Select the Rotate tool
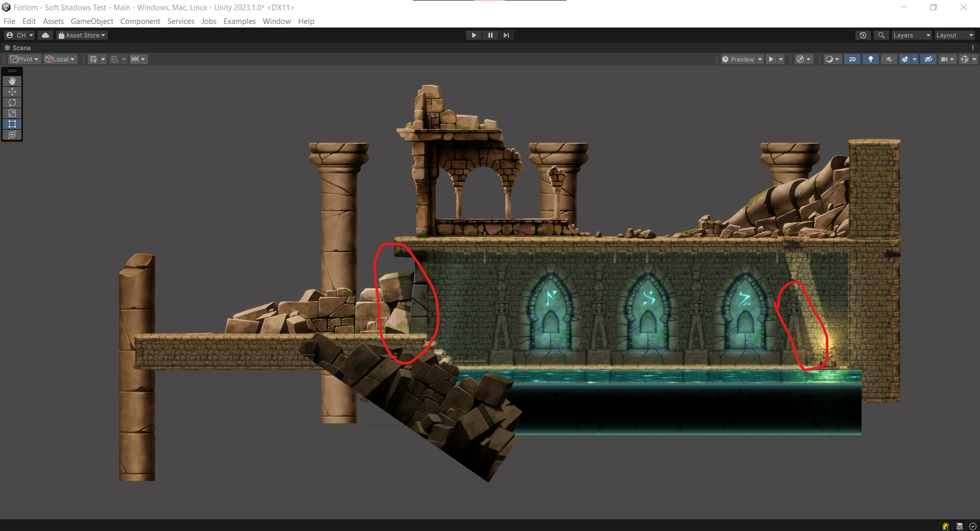This screenshot has height=531, width=980. [x=12, y=102]
